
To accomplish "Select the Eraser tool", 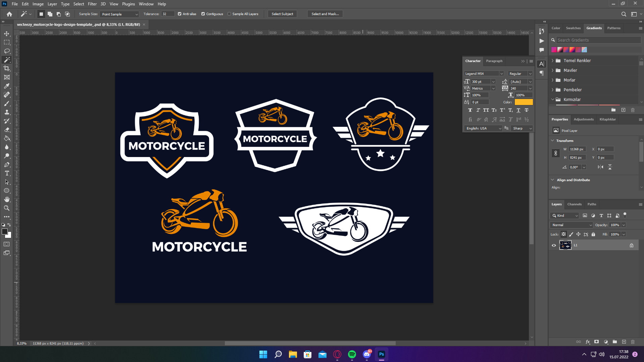I will (x=7, y=130).
